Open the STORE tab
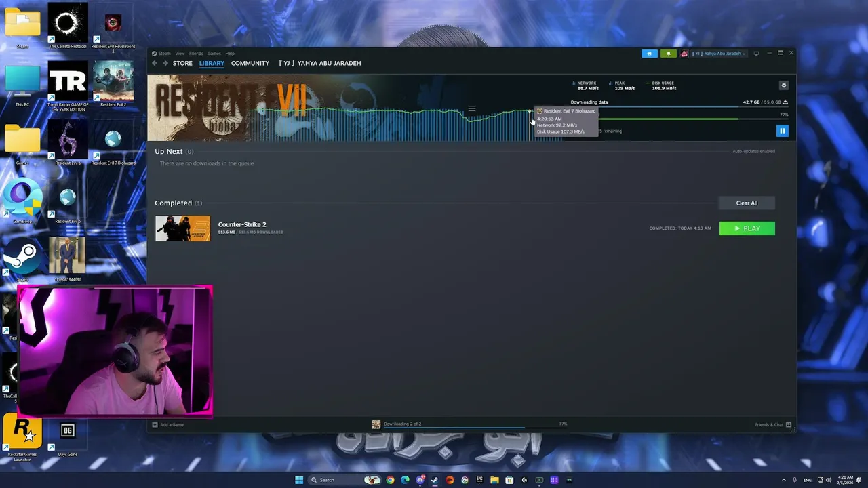This screenshot has height=488, width=868. coord(182,63)
